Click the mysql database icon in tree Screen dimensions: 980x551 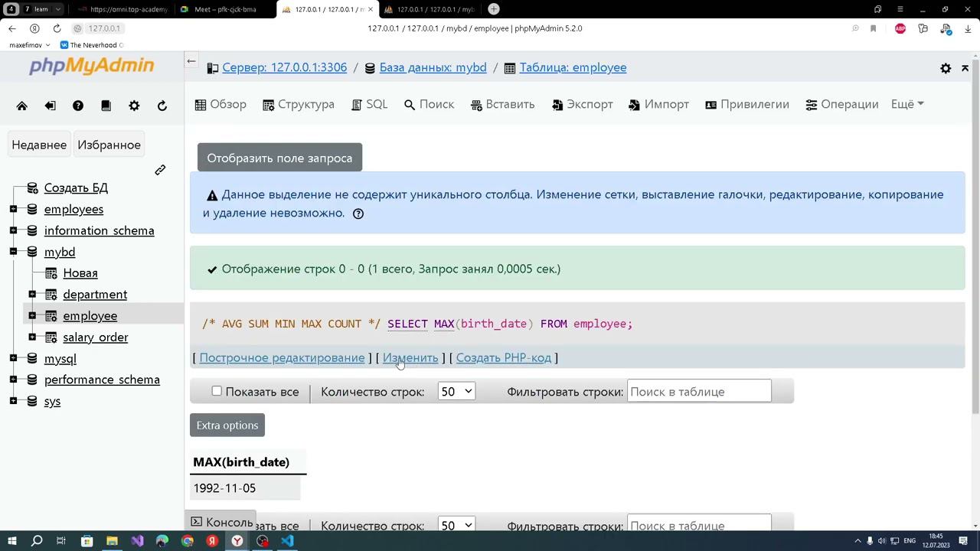click(x=32, y=358)
